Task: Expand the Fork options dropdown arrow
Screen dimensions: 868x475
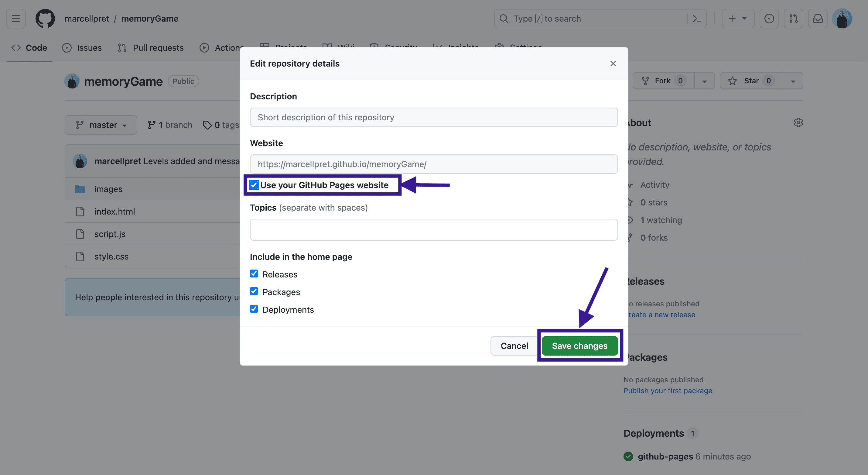Action: click(704, 81)
